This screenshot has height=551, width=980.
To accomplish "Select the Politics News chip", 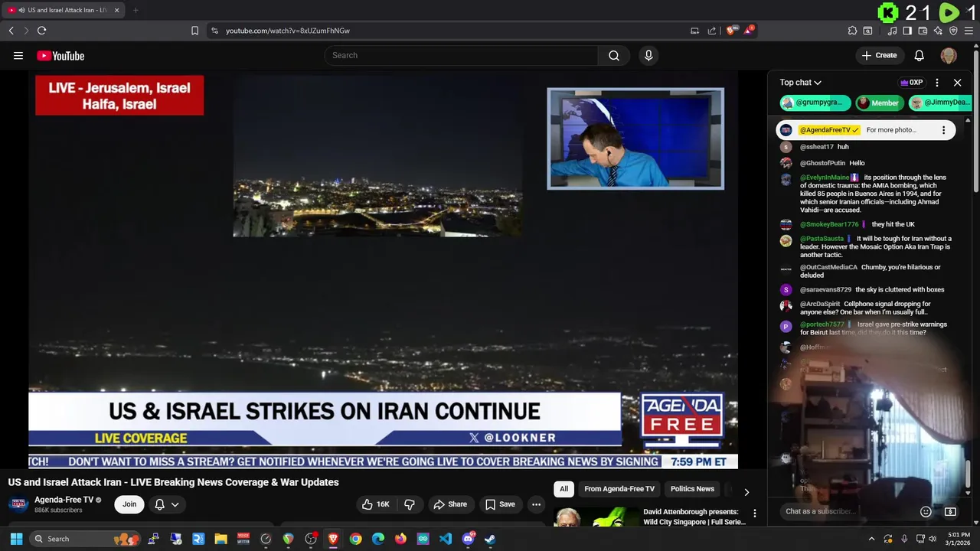I will [x=692, y=489].
